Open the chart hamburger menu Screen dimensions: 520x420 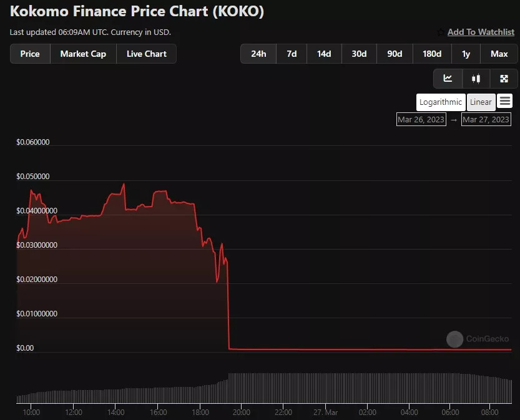click(505, 101)
